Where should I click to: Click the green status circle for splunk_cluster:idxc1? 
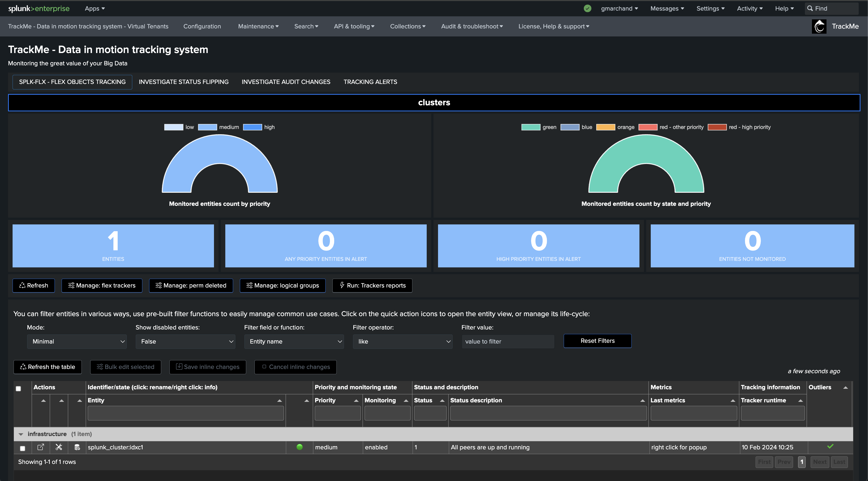(x=299, y=447)
